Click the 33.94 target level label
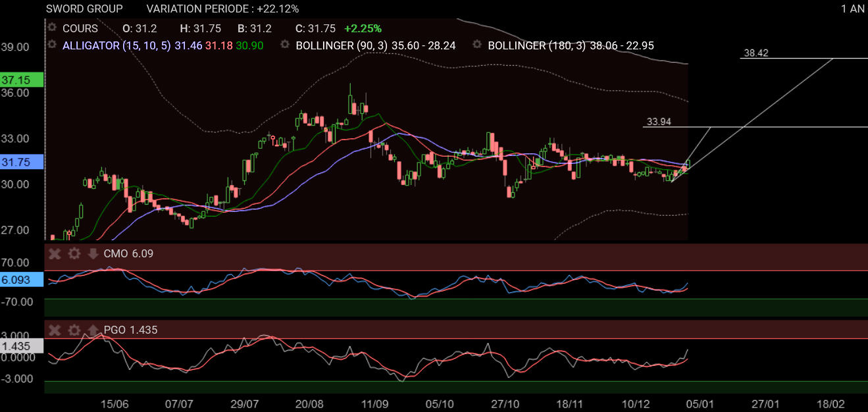This screenshot has height=412, width=868. pyautogui.click(x=659, y=122)
